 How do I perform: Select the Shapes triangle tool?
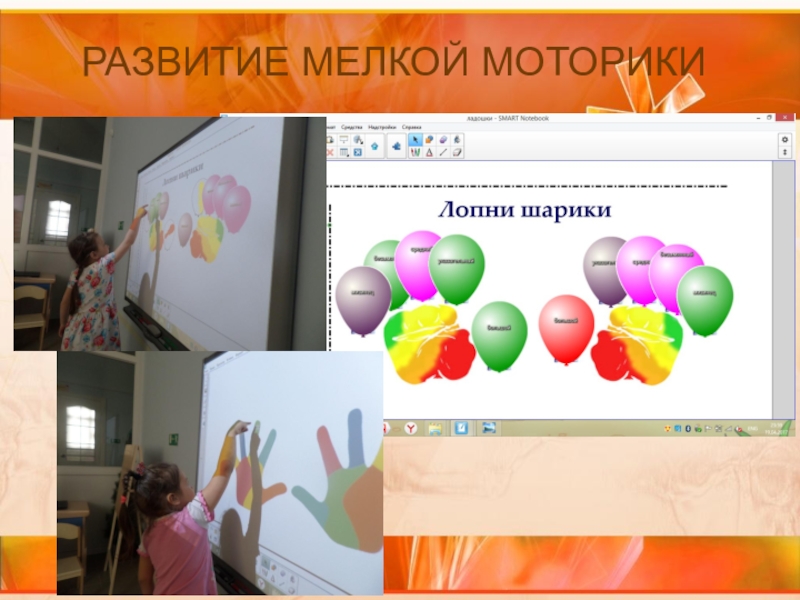tap(429, 152)
